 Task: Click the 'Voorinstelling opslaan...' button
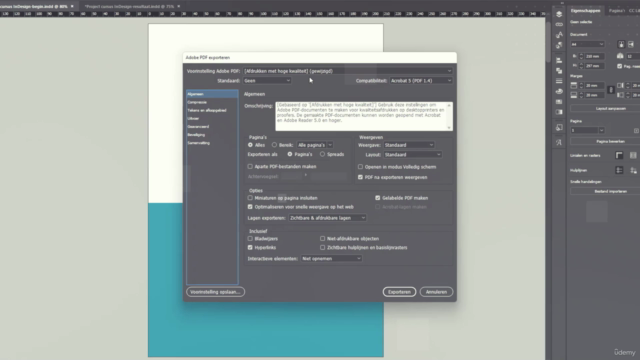click(x=216, y=292)
